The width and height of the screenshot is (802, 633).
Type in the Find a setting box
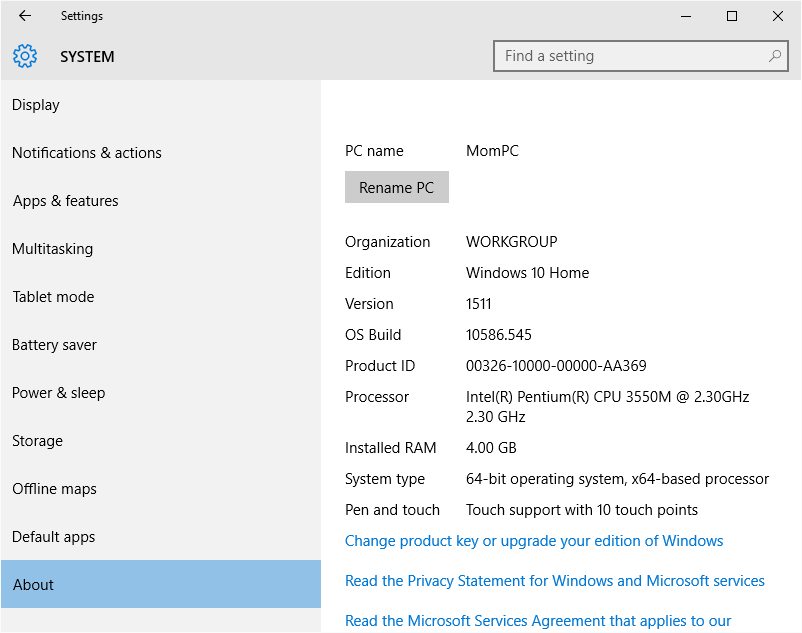pos(630,57)
